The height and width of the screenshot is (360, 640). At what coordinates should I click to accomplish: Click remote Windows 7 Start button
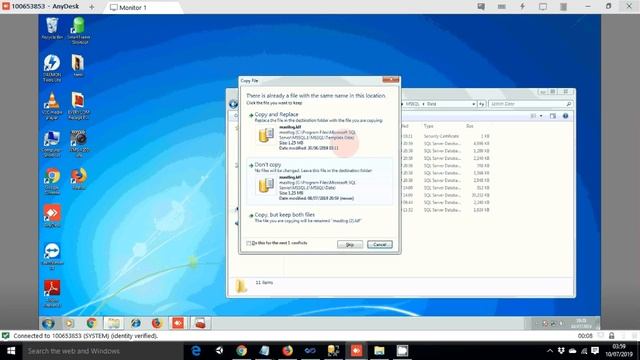tap(48, 324)
